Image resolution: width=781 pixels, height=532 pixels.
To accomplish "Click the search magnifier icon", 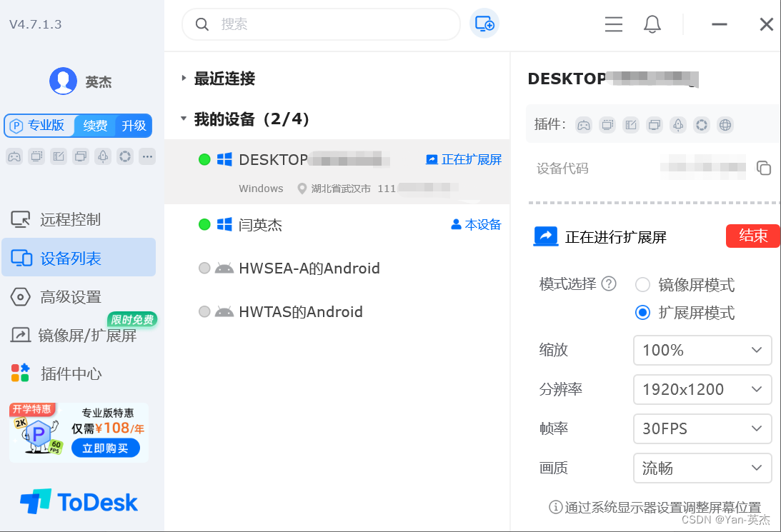I will click(x=202, y=24).
